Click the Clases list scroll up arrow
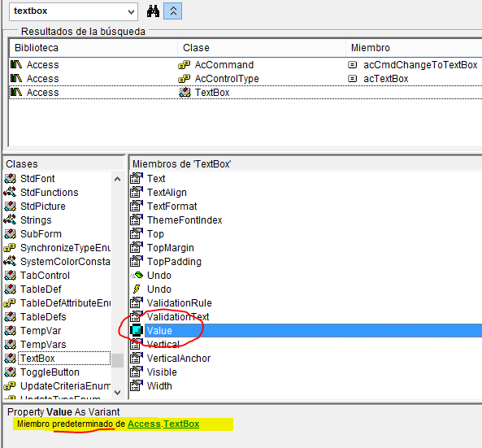The width and height of the screenshot is (482, 448). [117, 179]
